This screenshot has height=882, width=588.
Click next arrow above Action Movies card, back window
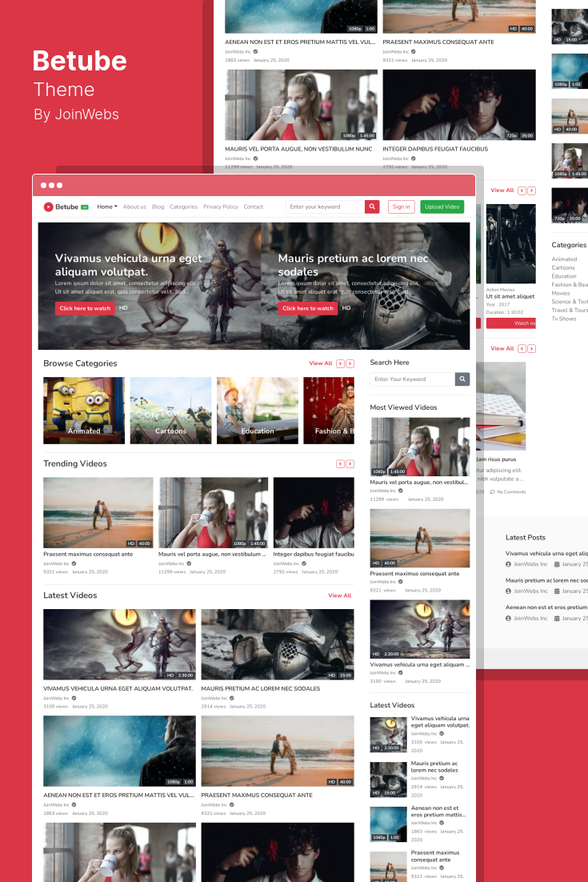coord(532,190)
